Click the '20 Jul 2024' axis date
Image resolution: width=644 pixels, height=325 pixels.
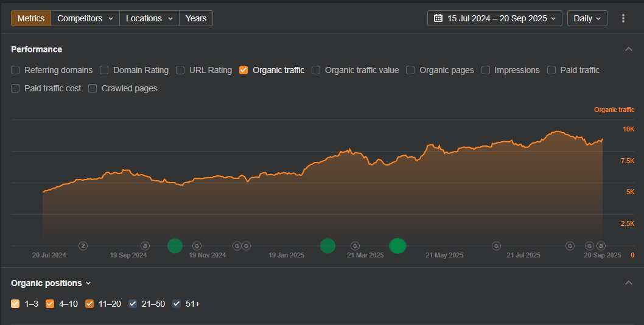(x=49, y=255)
